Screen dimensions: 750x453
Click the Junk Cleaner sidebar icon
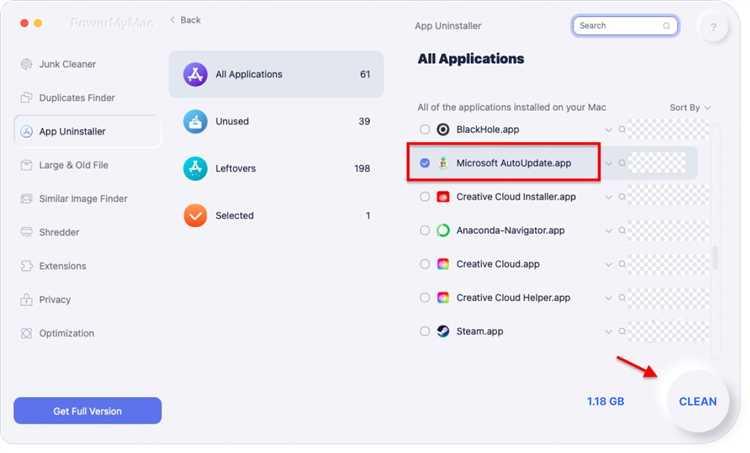(x=27, y=64)
